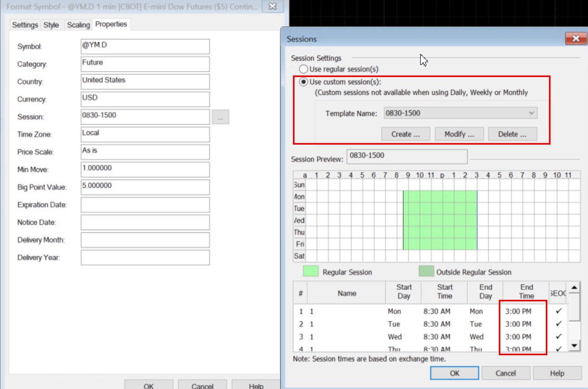The width and height of the screenshot is (588, 389).
Task: Click the Regular Session green swatch
Action: point(310,272)
